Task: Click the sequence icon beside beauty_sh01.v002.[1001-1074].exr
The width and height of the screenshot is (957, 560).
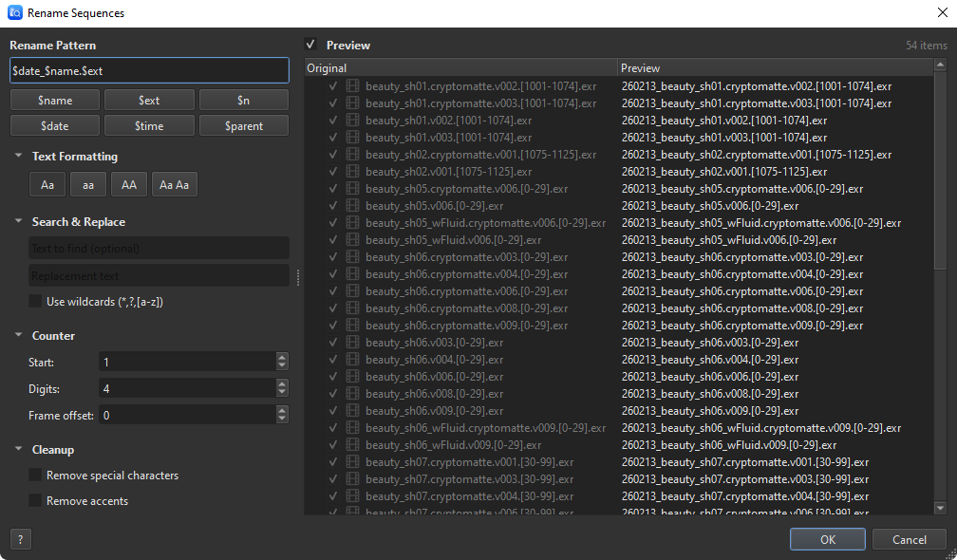Action: click(352, 121)
